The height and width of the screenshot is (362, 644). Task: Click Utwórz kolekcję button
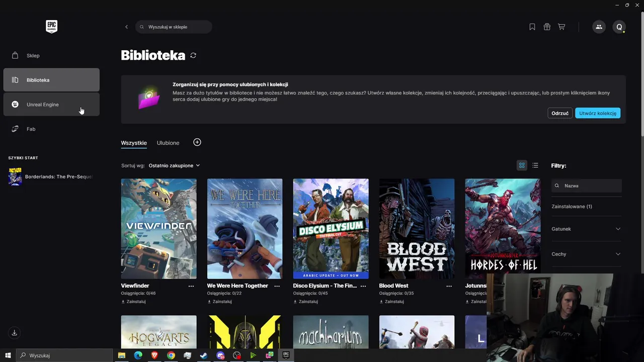click(598, 113)
